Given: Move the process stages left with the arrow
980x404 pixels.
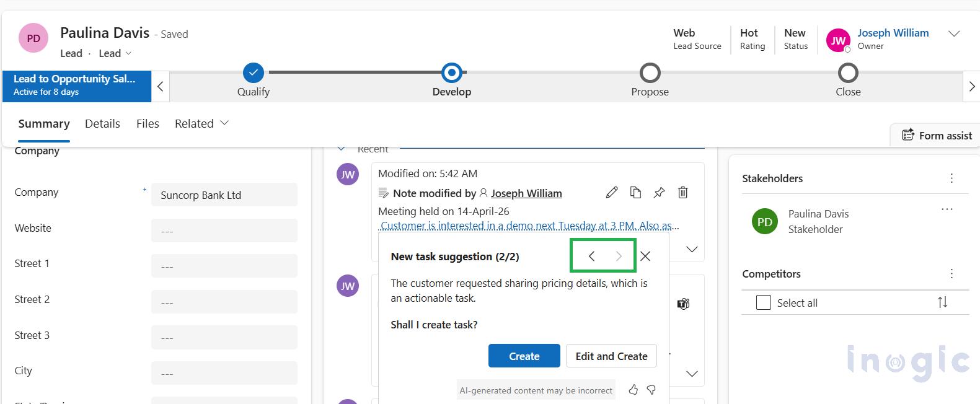Looking at the screenshot, I should (x=160, y=86).
